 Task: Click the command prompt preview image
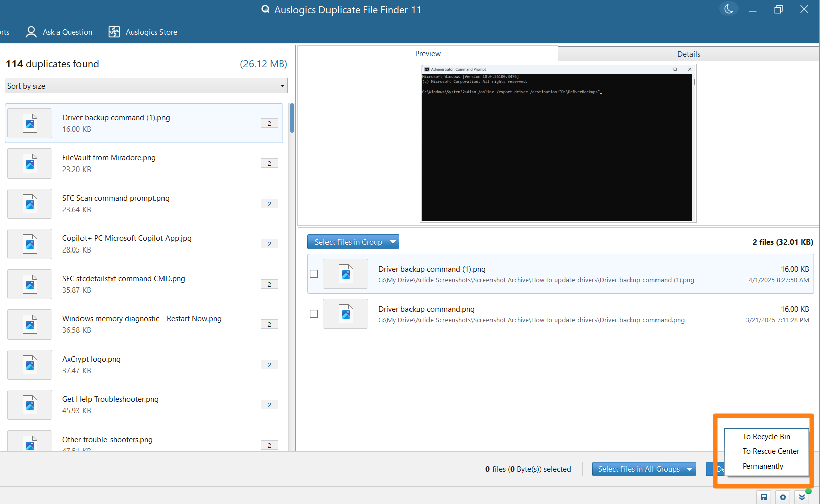557,146
